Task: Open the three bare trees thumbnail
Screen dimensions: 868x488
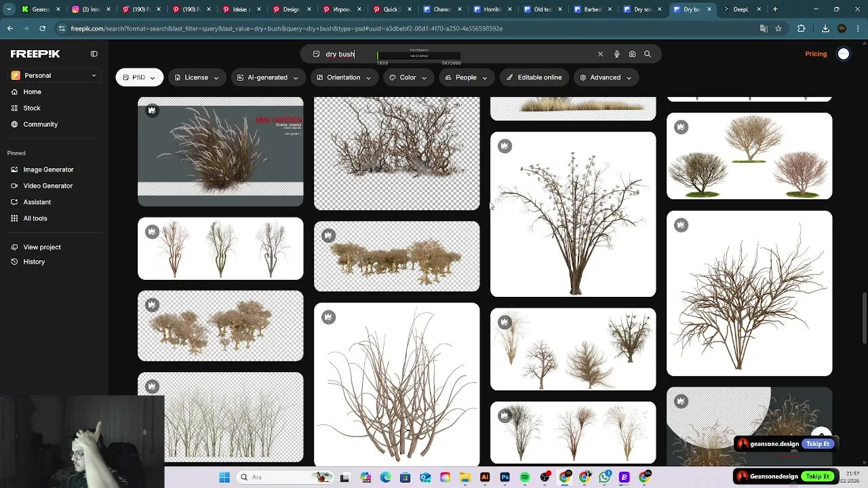Action: [x=220, y=248]
